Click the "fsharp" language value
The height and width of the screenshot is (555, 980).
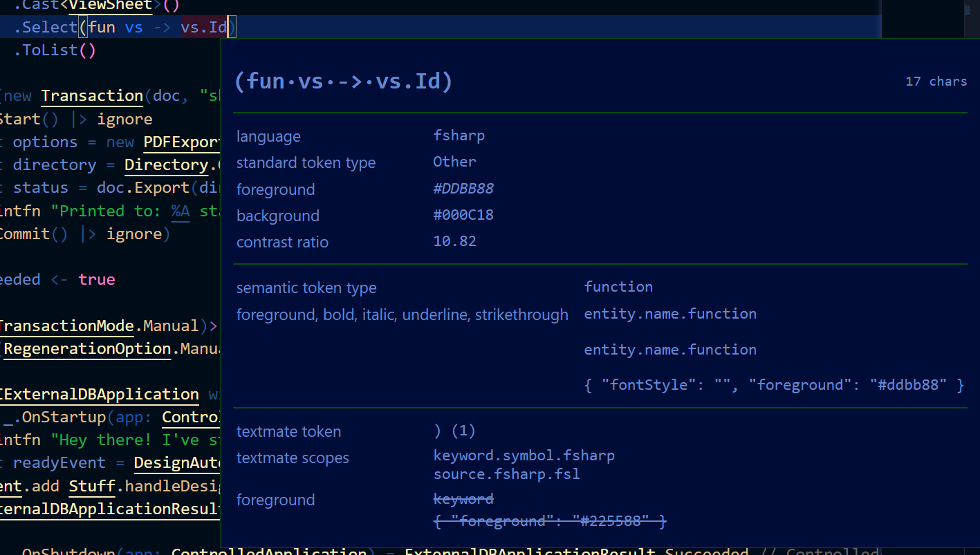[x=459, y=135]
